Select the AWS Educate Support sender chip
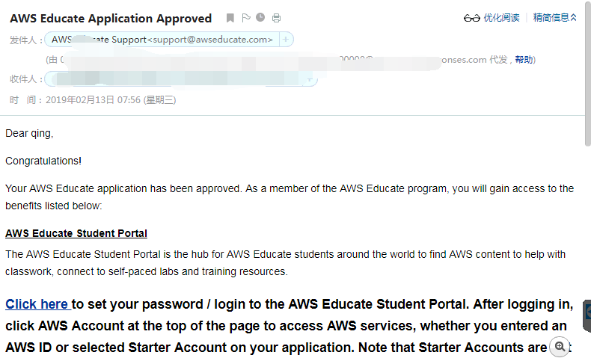This screenshot has height=364, width=591. [x=162, y=40]
